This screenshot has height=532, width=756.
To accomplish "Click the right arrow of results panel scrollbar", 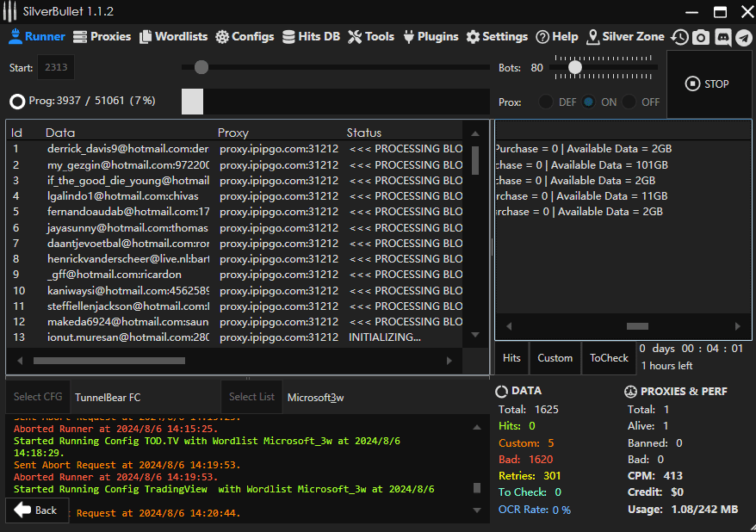I will 737,326.
